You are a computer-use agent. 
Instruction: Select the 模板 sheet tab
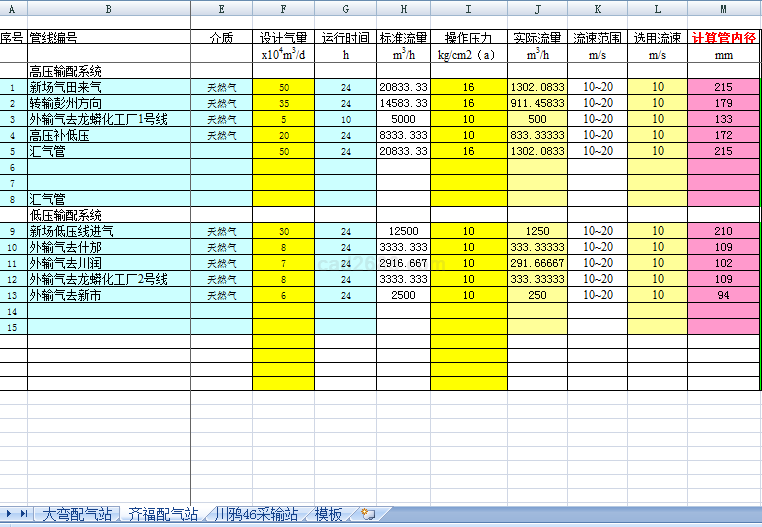point(329,514)
